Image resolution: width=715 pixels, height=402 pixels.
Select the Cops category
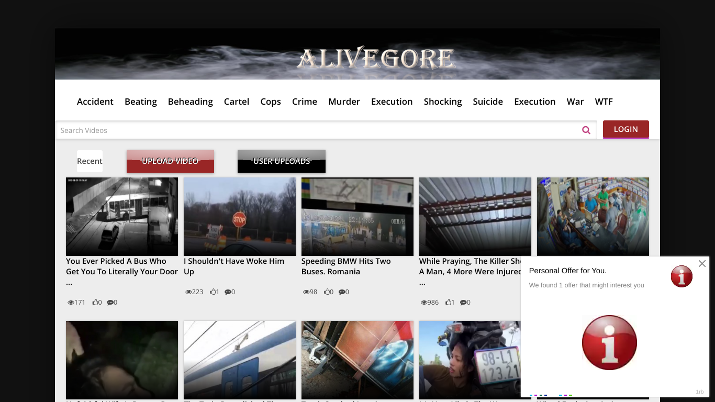[270, 102]
